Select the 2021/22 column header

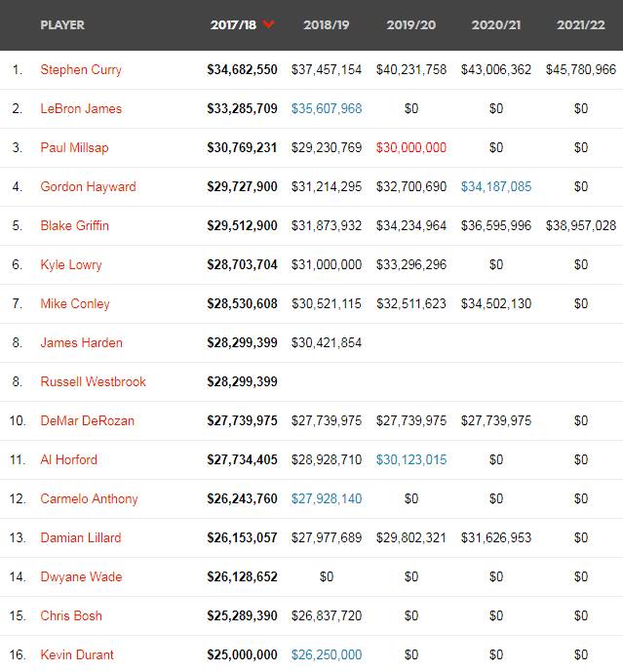click(x=581, y=24)
